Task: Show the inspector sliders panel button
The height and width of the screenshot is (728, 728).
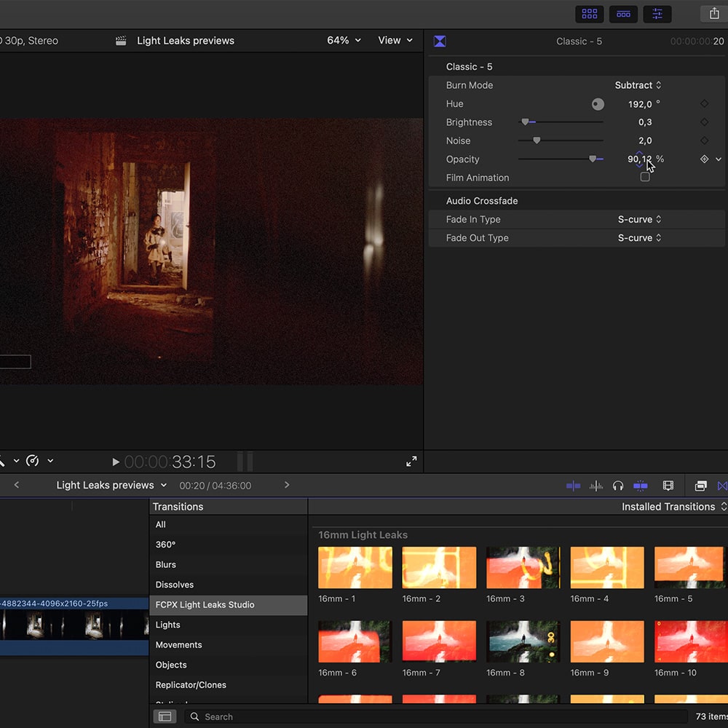Action: [x=657, y=14]
